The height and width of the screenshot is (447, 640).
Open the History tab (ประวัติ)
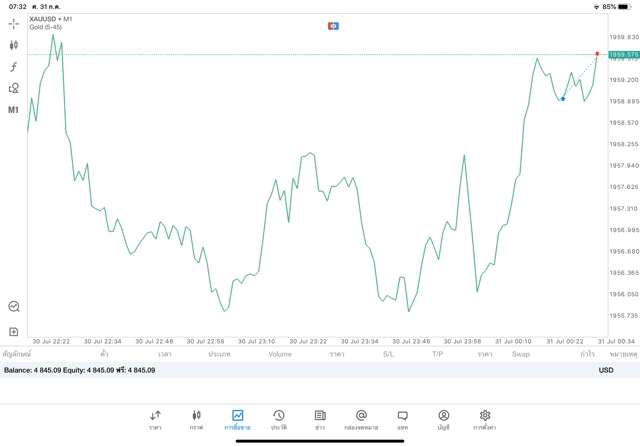pos(279,419)
